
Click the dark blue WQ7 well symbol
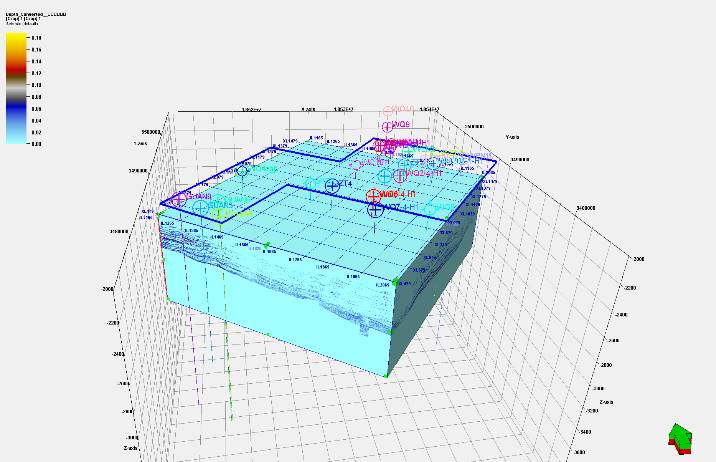point(375,209)
